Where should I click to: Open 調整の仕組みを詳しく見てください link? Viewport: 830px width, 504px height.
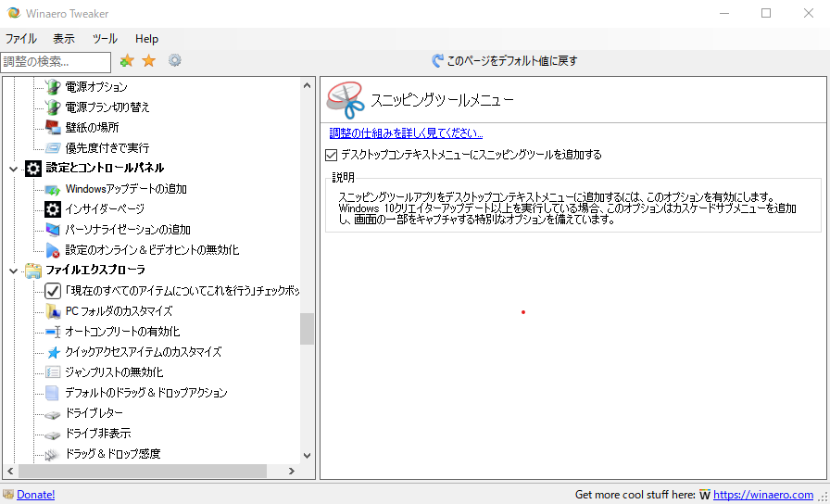click(x=406, y=132)
